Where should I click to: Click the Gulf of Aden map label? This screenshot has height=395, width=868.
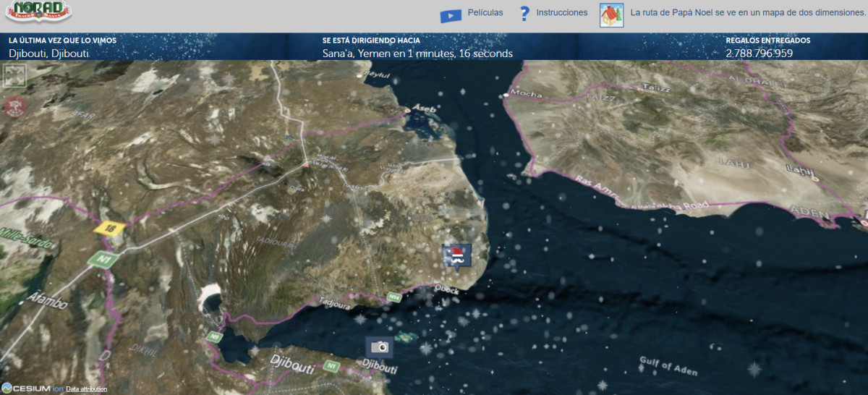[668, 366]
